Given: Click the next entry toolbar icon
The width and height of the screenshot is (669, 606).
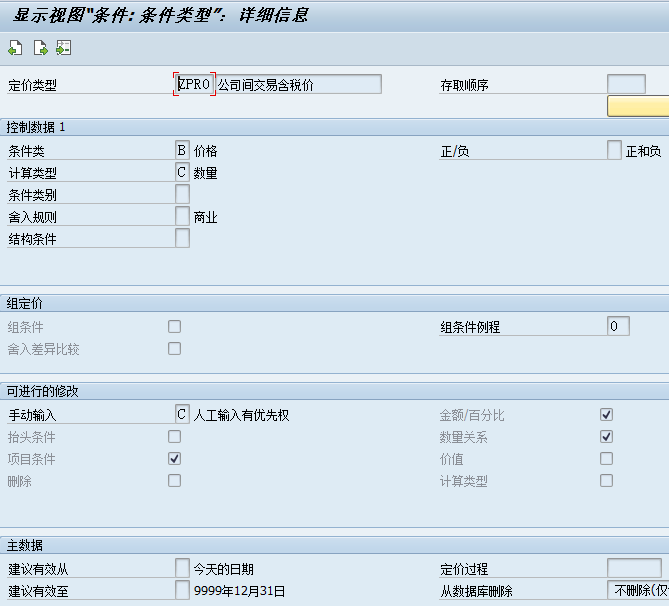Looking at the screenshot, I should coord(41,48).
